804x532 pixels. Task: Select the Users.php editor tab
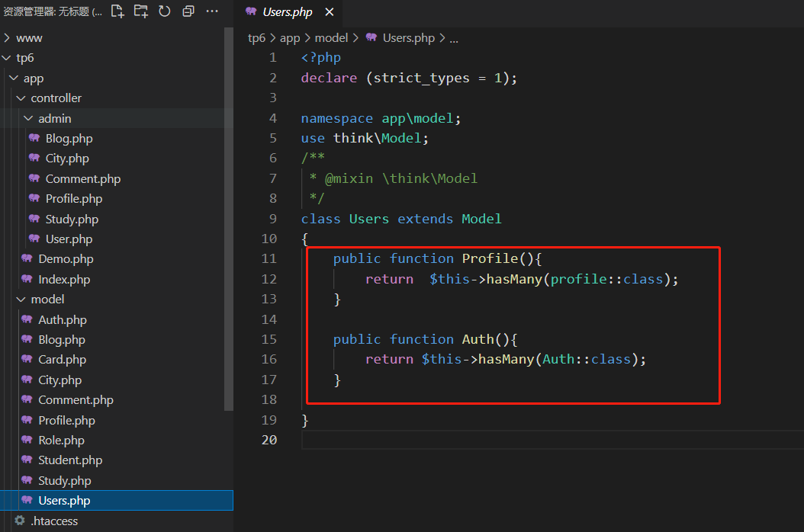click(x=288, y=11)
